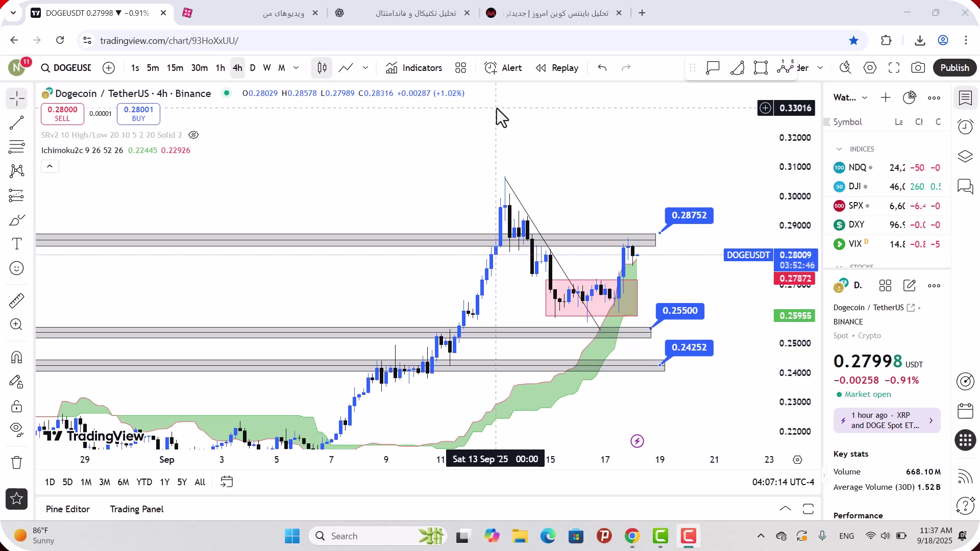Select the brush drawing tool
The image size is (980, 551).
point(17,220)
